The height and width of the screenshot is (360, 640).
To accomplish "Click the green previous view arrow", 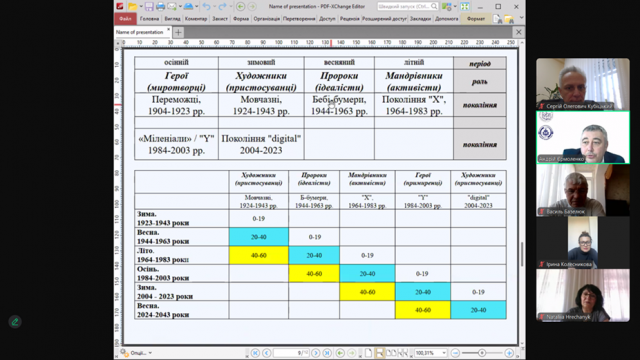I will (340, 353).
